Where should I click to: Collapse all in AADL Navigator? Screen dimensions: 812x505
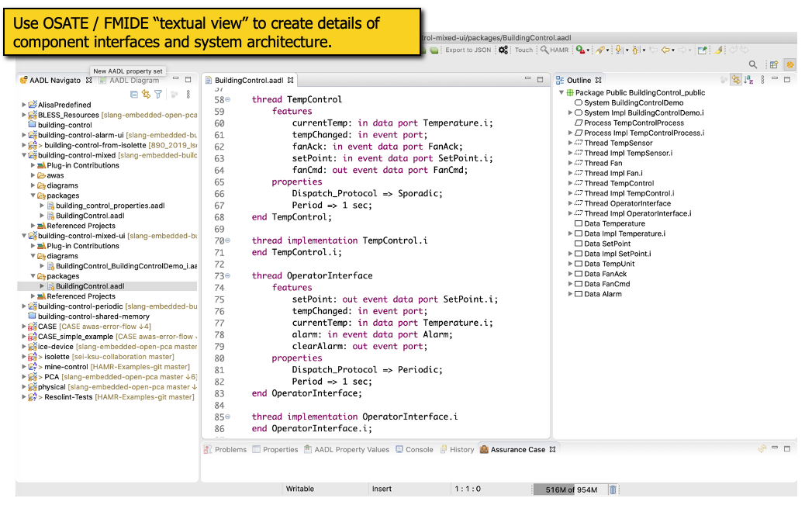coord(134,94)
